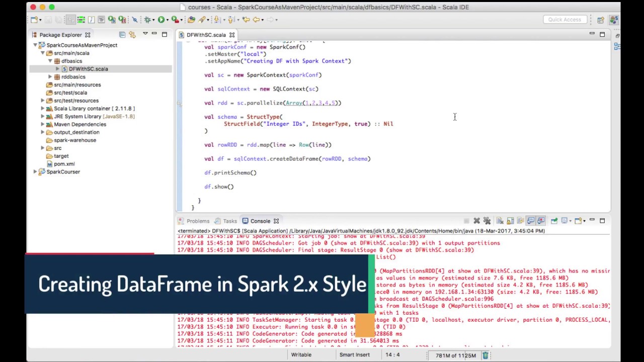This screenshot has height=362, width=644.
Task: Collapse the SparkCourseAsMavenProject project node
Action: (35, 45)
